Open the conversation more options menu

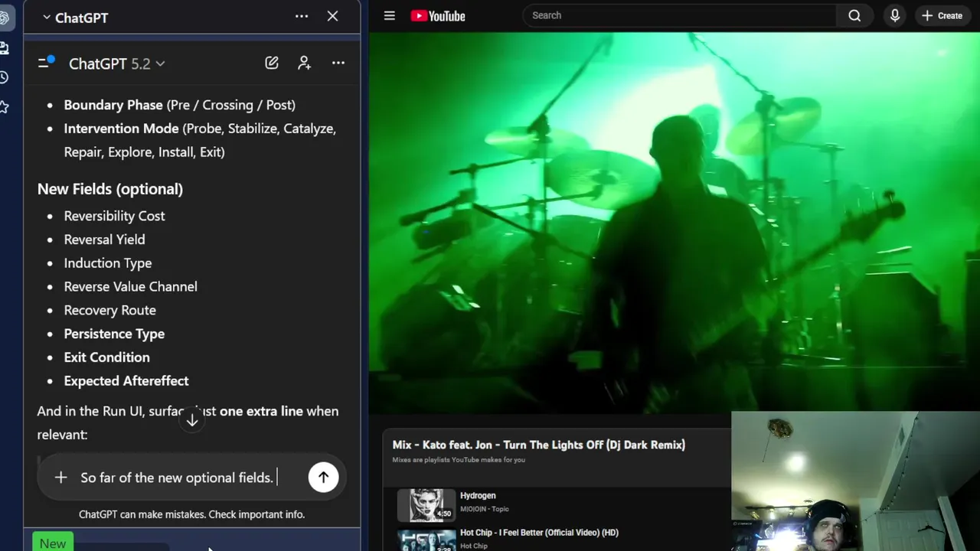point(338,63)
